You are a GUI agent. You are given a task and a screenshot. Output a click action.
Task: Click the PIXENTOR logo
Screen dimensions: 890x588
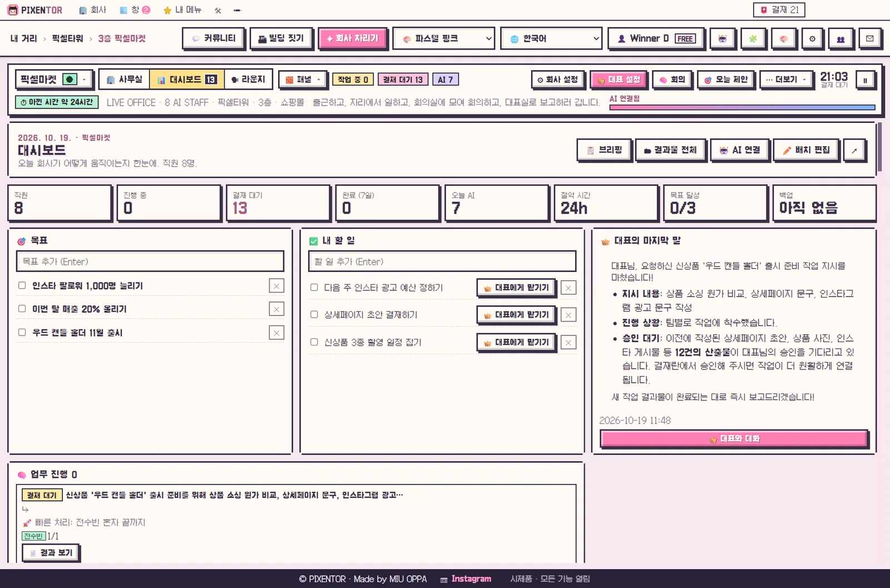tap(35, 10)
